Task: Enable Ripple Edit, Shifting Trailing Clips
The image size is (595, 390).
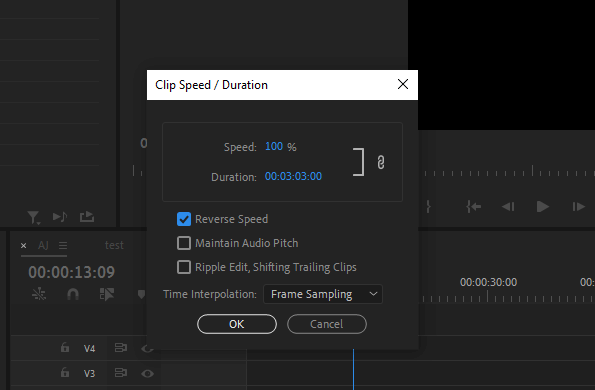Action: pyautogui.click(x=184, y=267)
